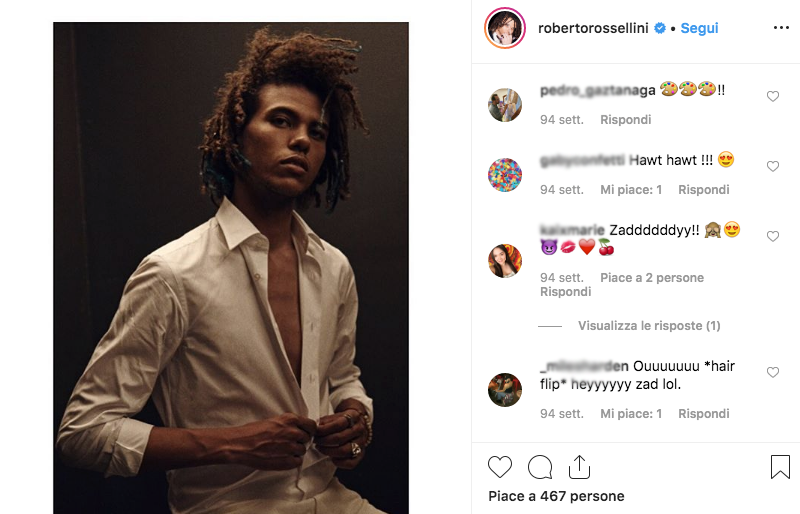Open the comment bubble icon

pos(540,467)
